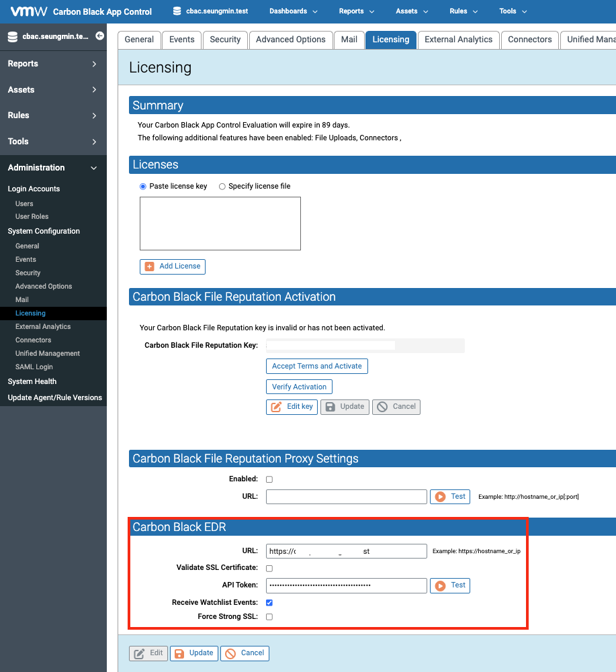Switch to the Security tab
The image size is (616, 672).
click(x=225, y=40)
